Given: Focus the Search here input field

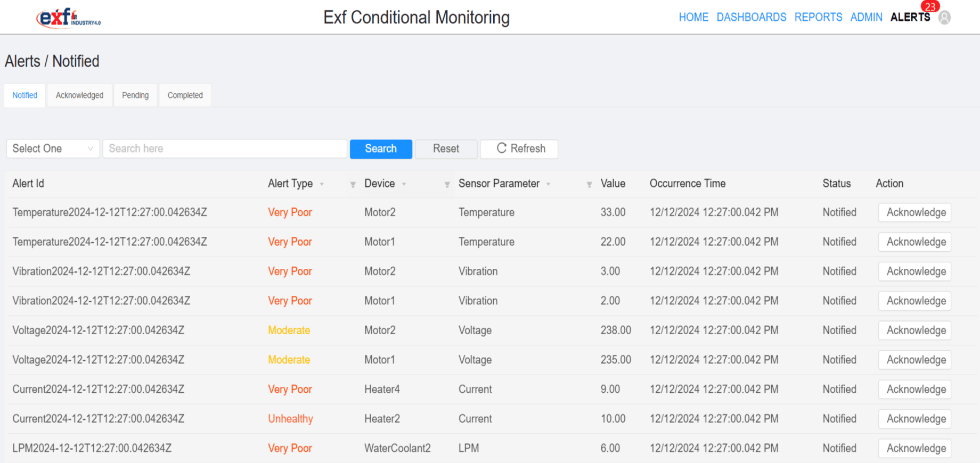Looking at the screenshot, I should coord(225,148).
